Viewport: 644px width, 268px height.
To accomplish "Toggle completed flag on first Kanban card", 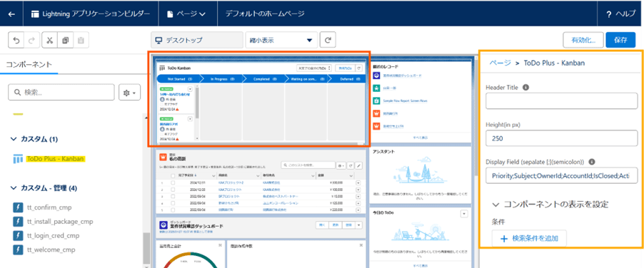I will pos(162,104).
